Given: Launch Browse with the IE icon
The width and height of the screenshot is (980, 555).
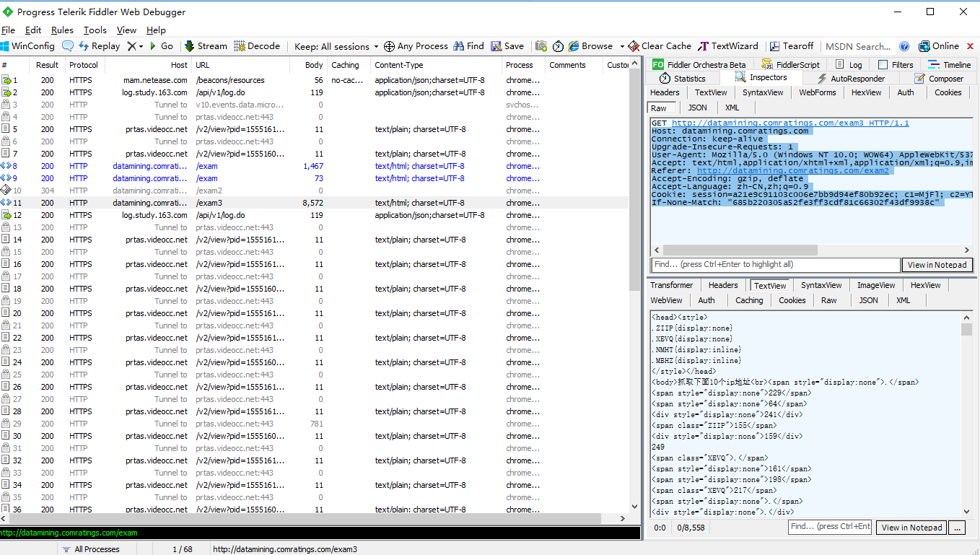Looking at the screenshot, I should [x=590, y=46].
